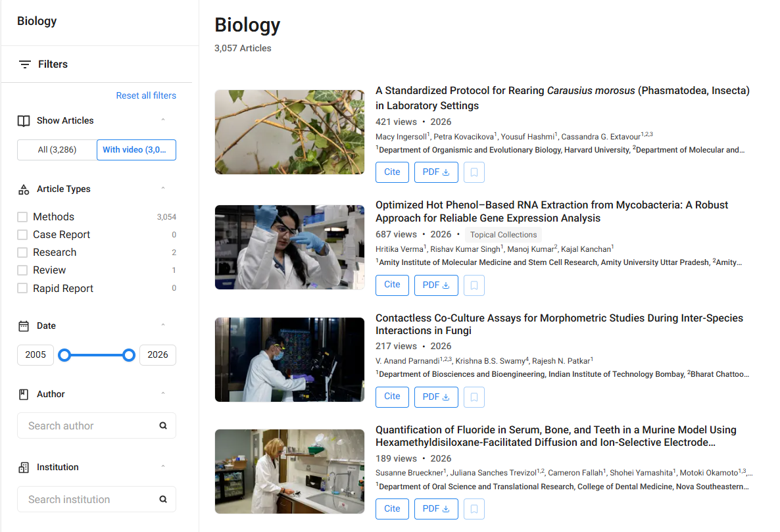Bookmark the Fluoride Quantification article
780x532 pixels.
coord(474,509)
